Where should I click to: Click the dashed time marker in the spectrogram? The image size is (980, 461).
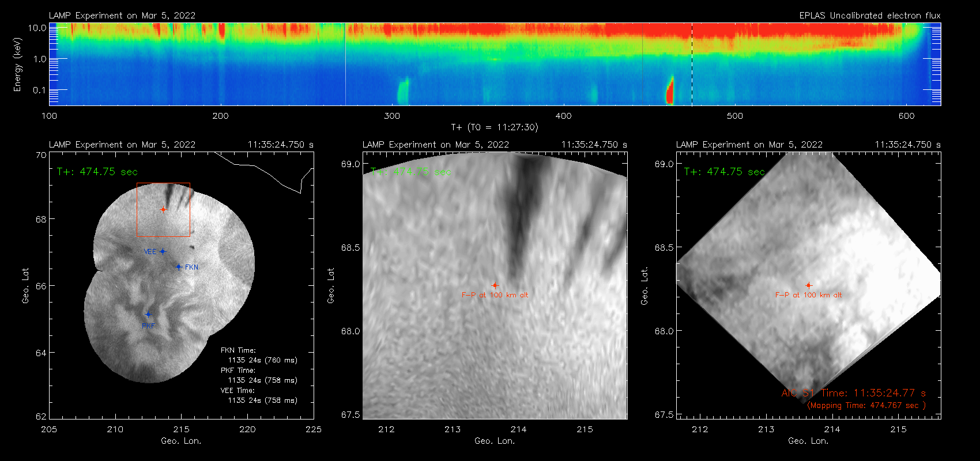coord(692,64)
